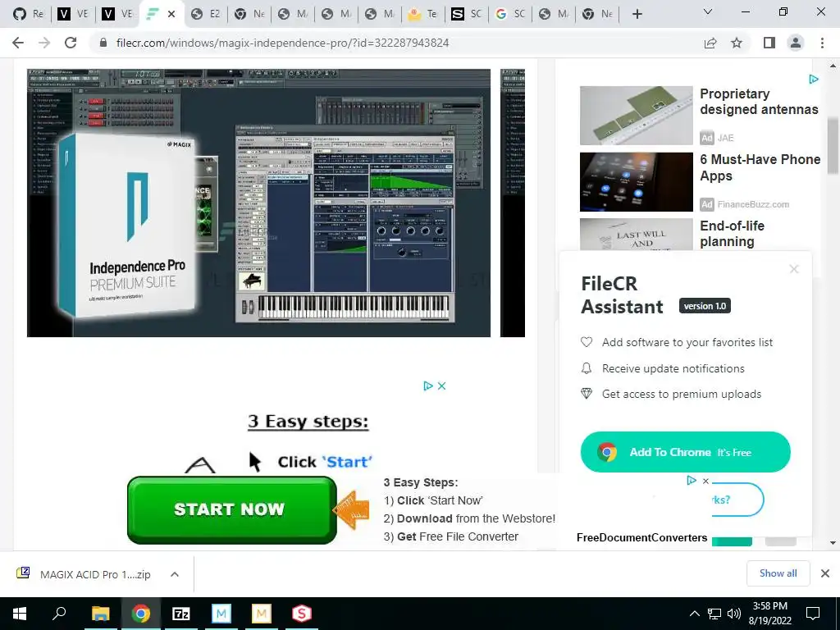Close the 3 Easy steps ad
Screen dimensions: 840x630
click(441, 386)
